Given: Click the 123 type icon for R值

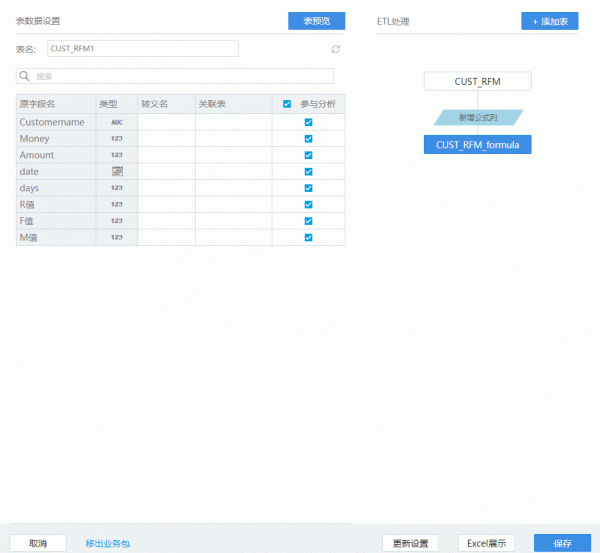Looking at the screenshot, I should [117, 204].
